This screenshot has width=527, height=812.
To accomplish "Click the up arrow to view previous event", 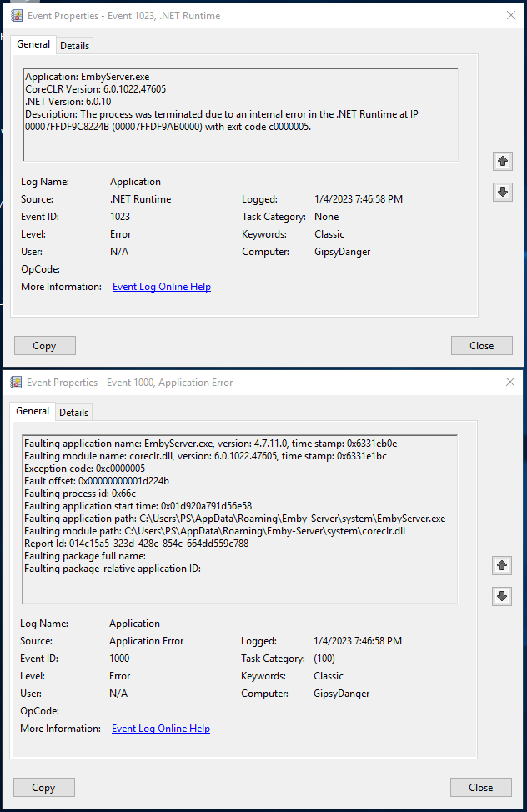I will coord(502,161).
